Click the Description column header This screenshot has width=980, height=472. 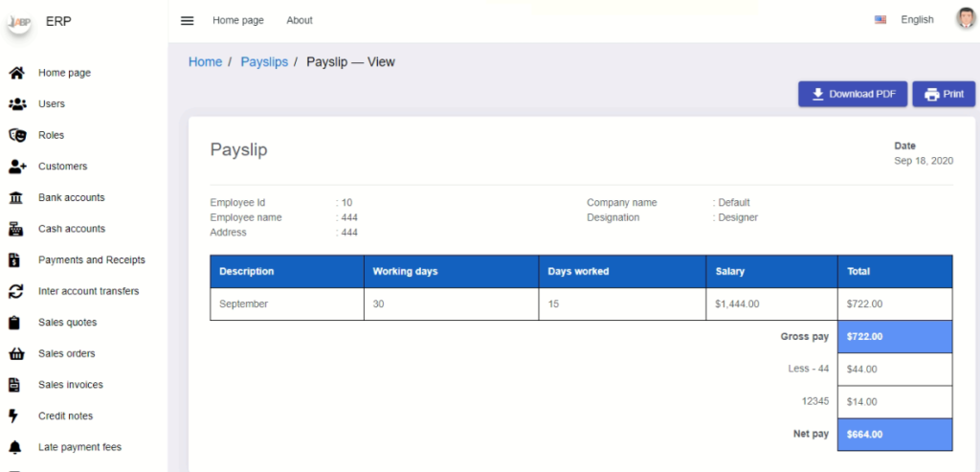click(287, 271)
